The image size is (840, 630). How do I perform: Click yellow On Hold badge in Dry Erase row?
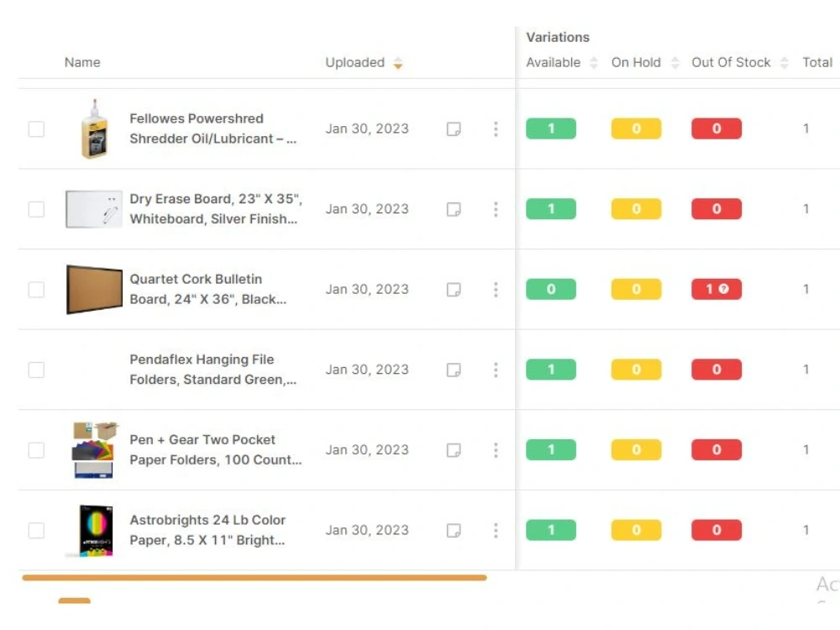[636, 209]
